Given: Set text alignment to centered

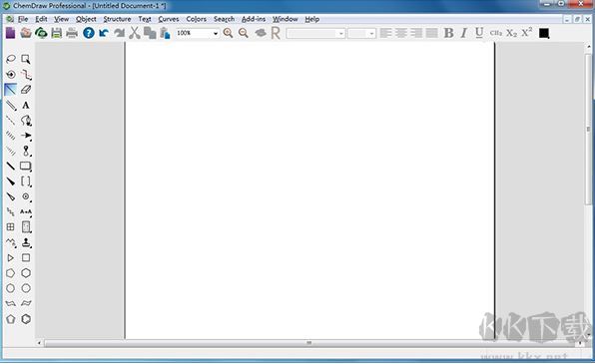Looking at the screenshot, I should [x=401, y=33].
